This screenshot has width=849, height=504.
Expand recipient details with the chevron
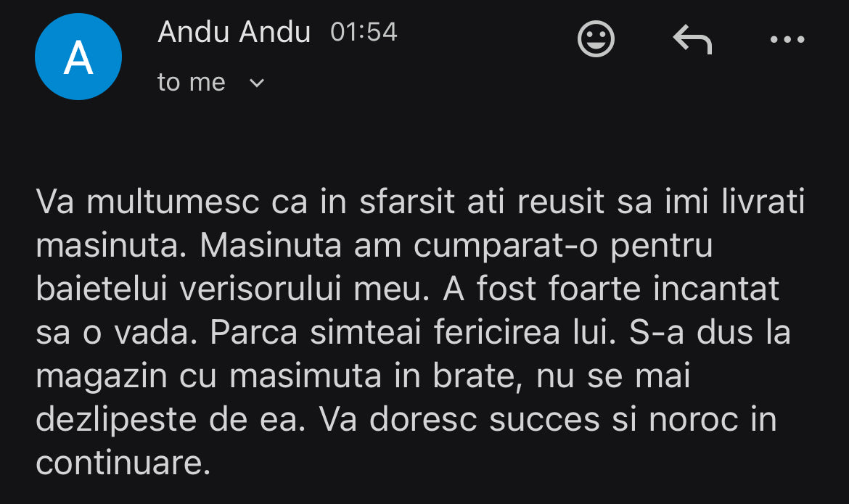[257, 83]
